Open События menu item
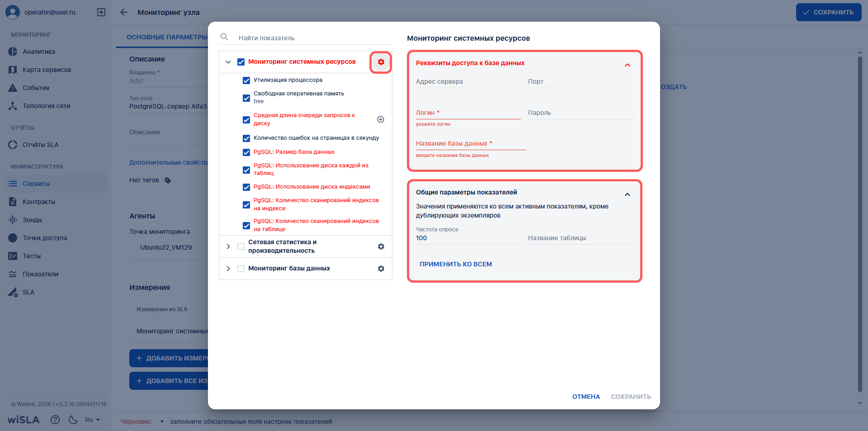This screenshot has height=431, width=868. click(x=56, y=88)
